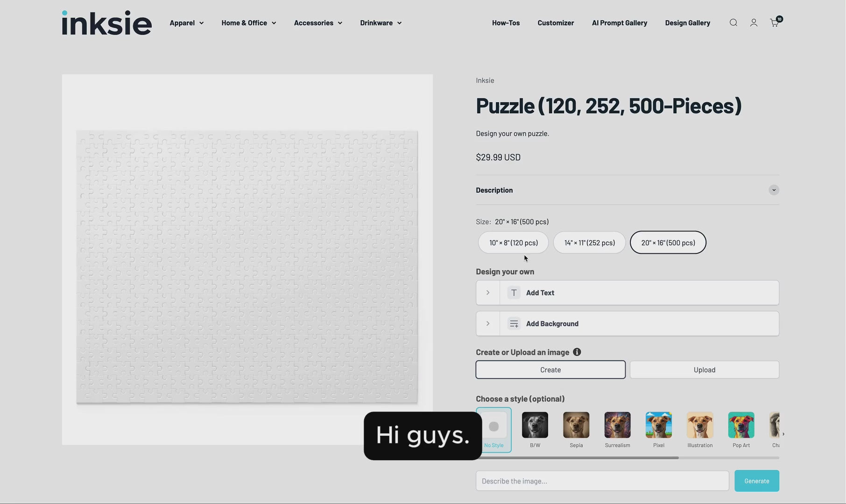Open the search magnifier icon
Viewport: 846px width, 504px height.
point(733,23)
